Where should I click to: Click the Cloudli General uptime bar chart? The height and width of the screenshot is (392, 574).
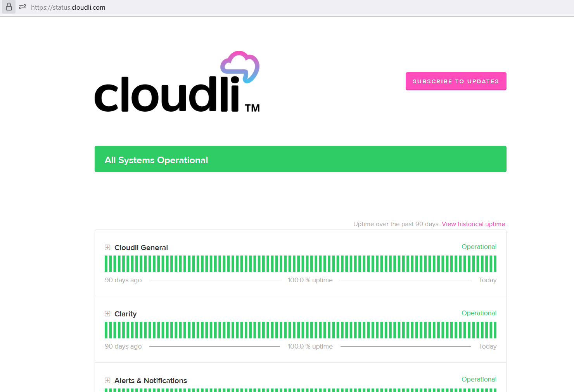tap(301, 264)
